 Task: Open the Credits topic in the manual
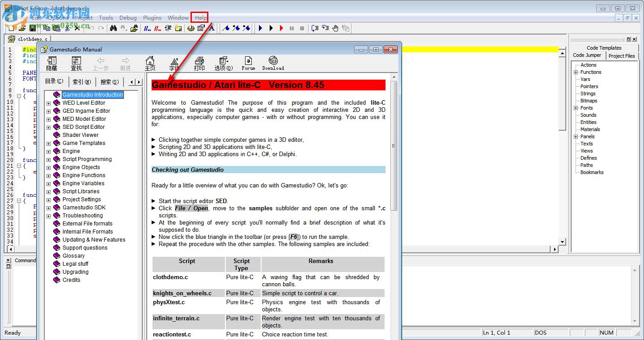click(72, 280)
